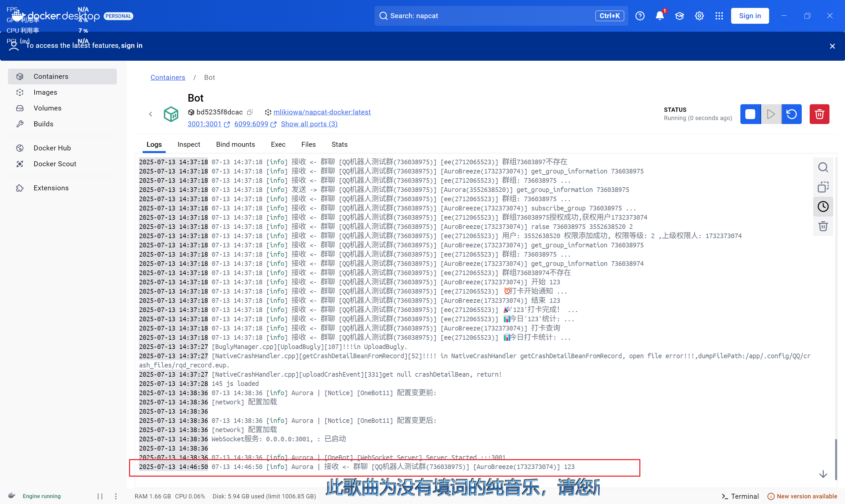
Task: Open port link 3001:3001
Action: tap(204, 124)
